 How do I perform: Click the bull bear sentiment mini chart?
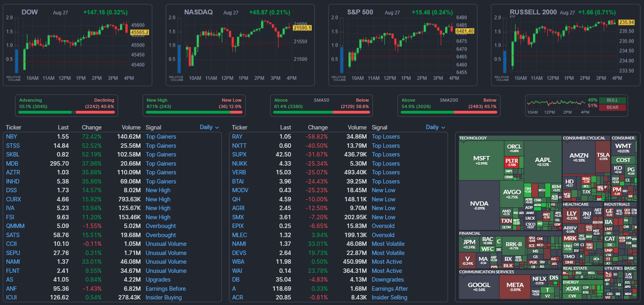(x=556, y=103)
